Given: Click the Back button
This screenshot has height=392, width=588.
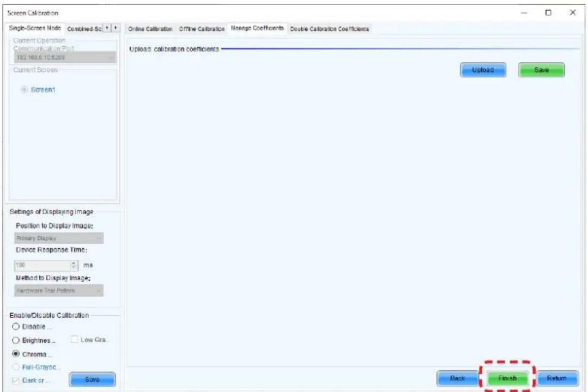Looking at the screenshot, I should (458, 378).
